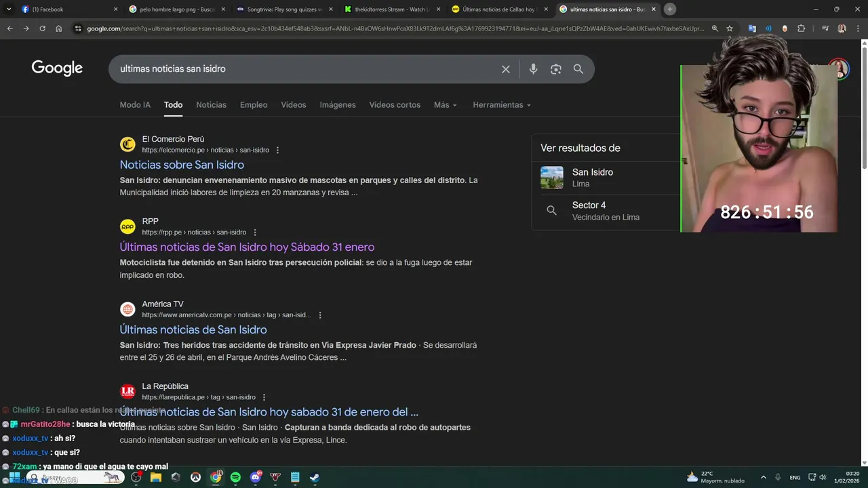Image resolution: width=868 pixels, height=488 pixels.
Task: Open Steam from taskbar
Action: (315, 477)
